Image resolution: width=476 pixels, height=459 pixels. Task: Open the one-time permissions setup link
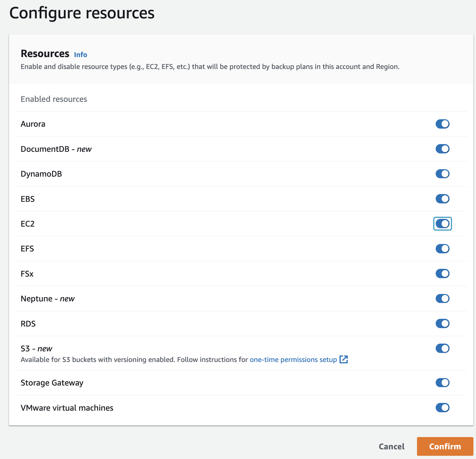pos(293,359)
